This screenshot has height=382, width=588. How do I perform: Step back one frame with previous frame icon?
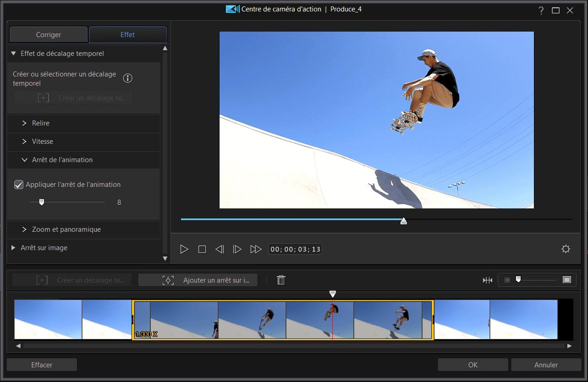pos(219,249)
